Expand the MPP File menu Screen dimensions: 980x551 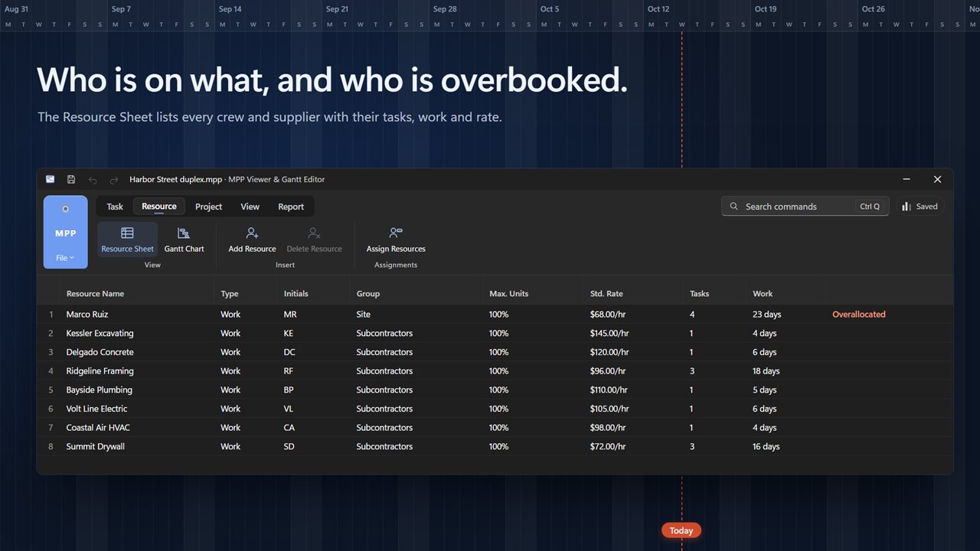[65, 232]
